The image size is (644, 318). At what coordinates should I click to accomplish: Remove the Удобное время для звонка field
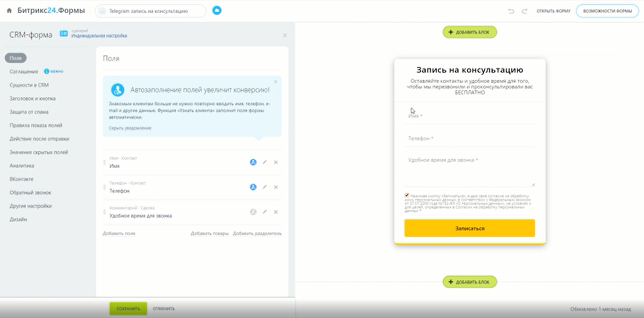(x=276, y=212)
